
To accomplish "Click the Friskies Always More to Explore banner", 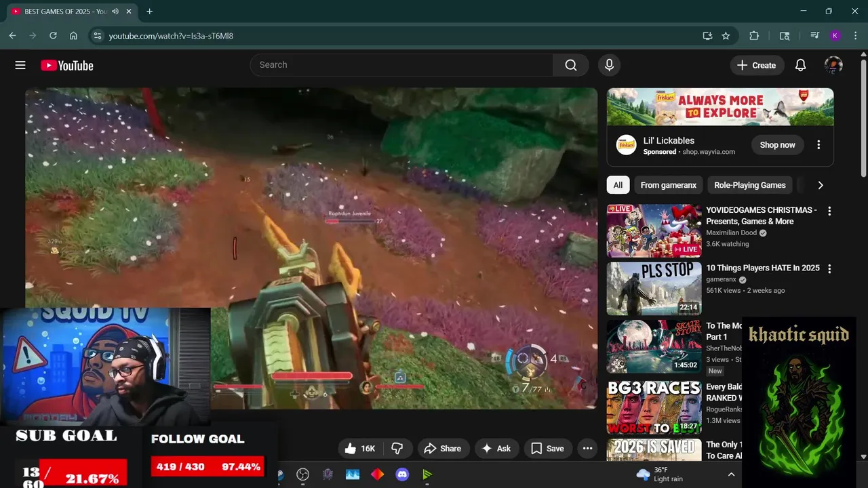I will click(x=720, y=107).
